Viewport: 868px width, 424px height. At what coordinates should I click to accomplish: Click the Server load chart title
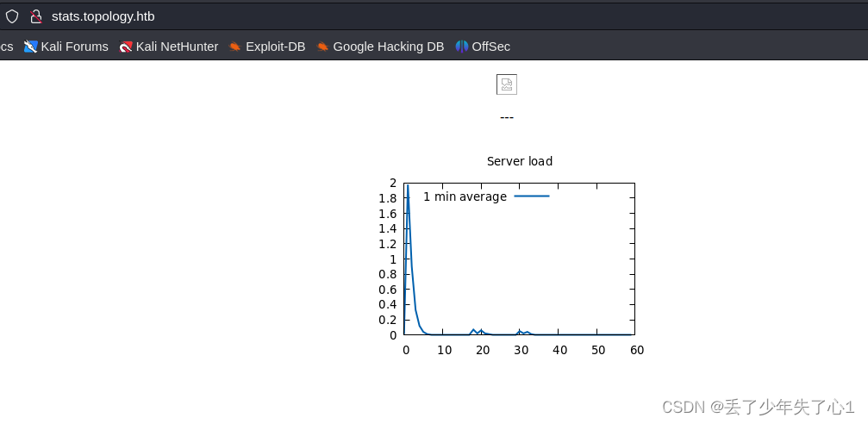tap(519, 161)
